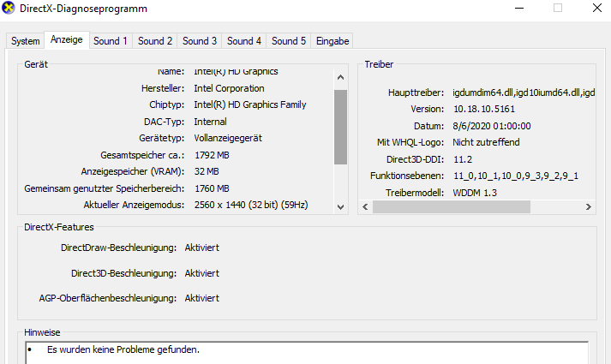Click the Treibermodell value 'WDDM 1.3'
The height and width of the screenshot is (364, 611).
pos(475,193)
